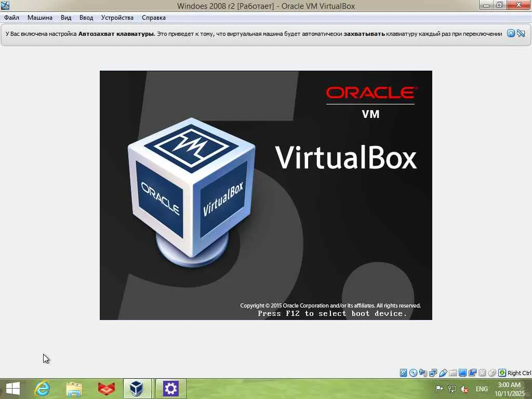The height and width of the screenshot is (399, 532).
Task: Open the Машина menu
Action: 39,18
